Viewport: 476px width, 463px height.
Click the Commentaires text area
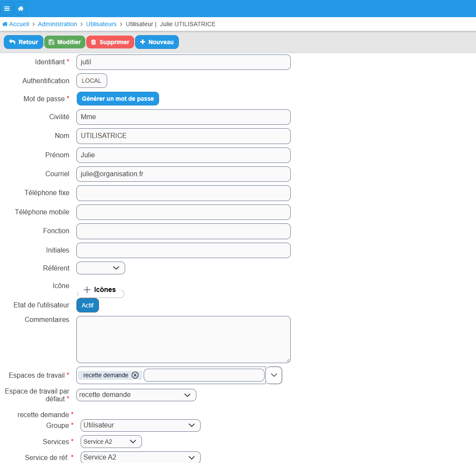click(x=184, y=340)
